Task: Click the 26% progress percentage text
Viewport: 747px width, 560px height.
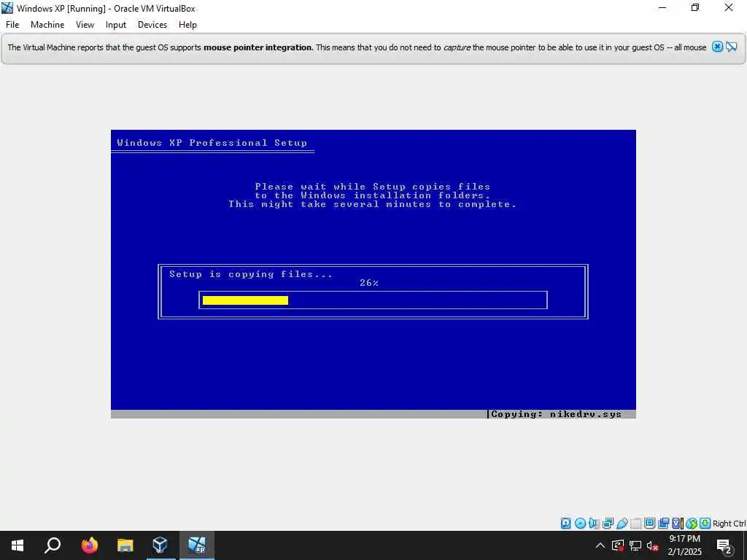Action: (x=369, y=283)
